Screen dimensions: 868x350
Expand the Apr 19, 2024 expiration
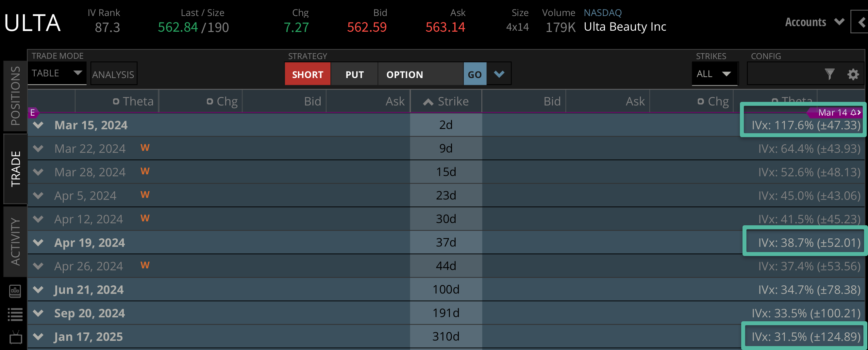coord(39,242)
